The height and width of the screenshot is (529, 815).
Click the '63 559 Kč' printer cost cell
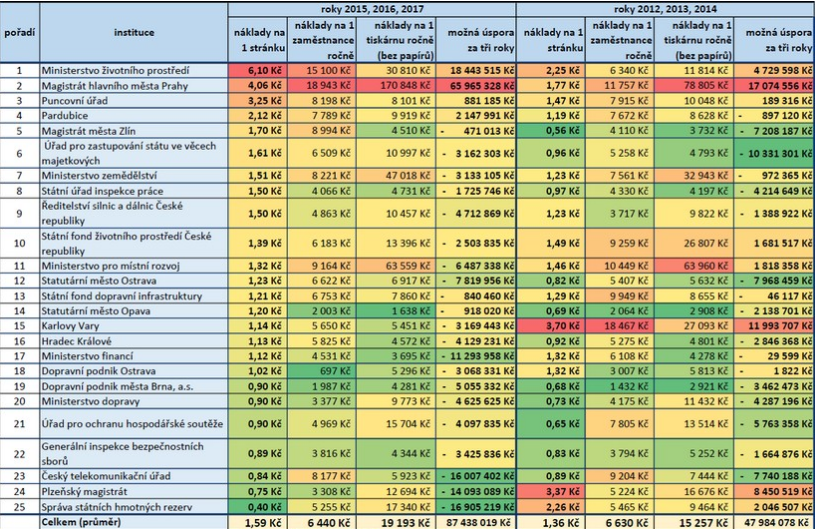pos(396,266)
